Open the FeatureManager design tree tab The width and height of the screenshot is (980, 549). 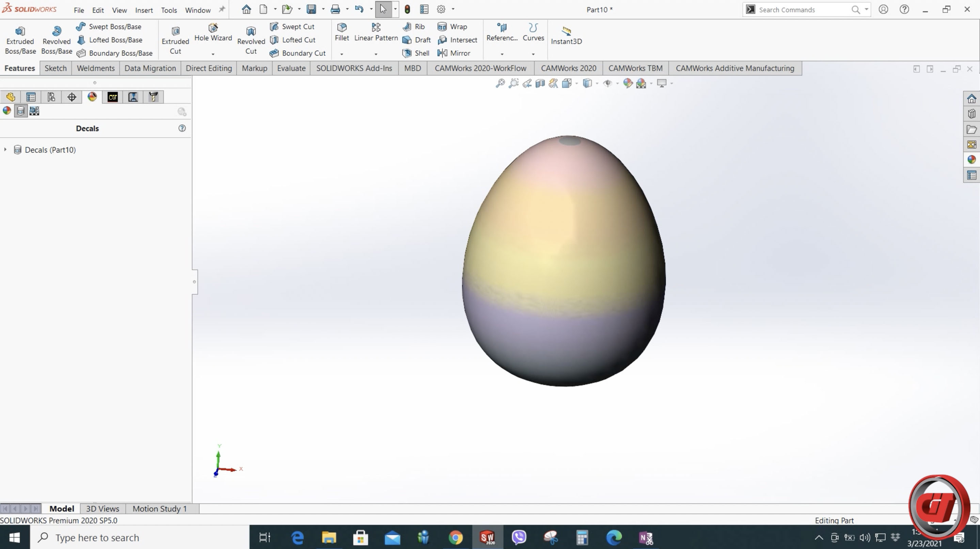(11, 97)
